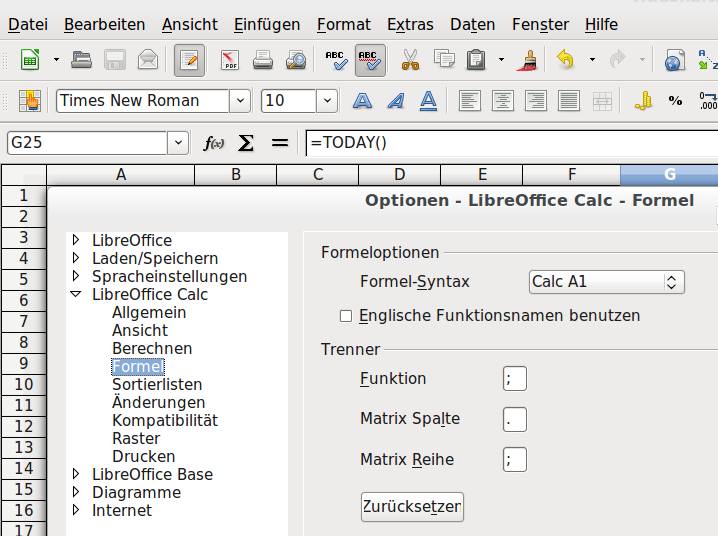Click the Cut scissors icon

coord(410,60)
